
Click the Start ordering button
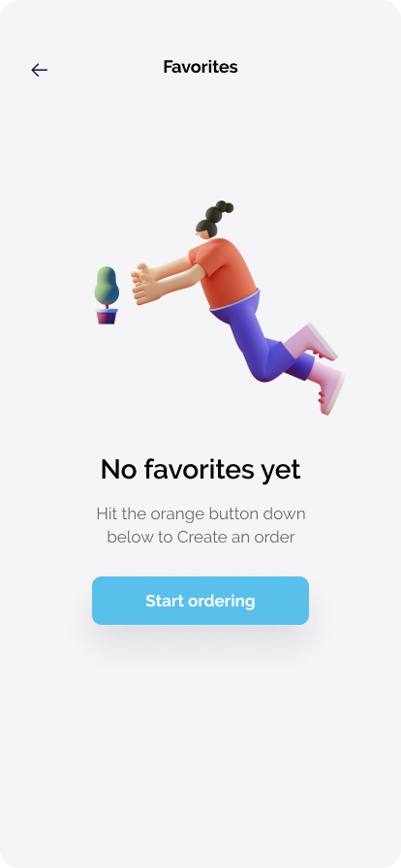tap(200, 601)
